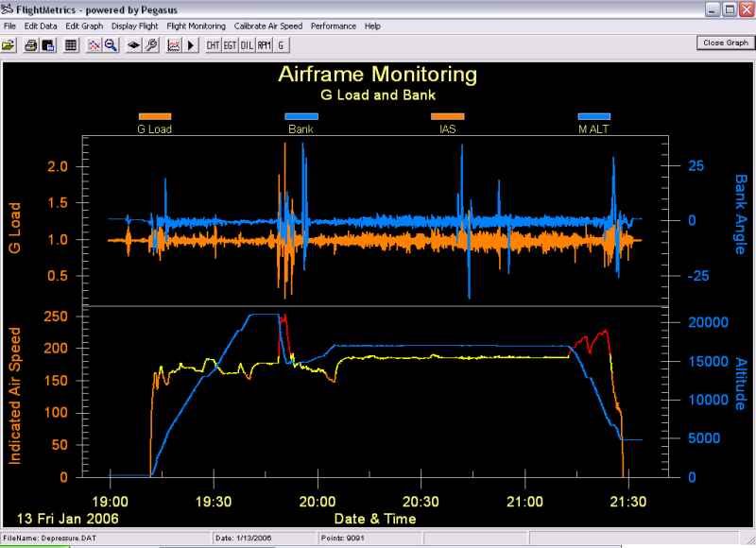
Task: Click the Airframe Monitoring chart title
Action: 377,75
